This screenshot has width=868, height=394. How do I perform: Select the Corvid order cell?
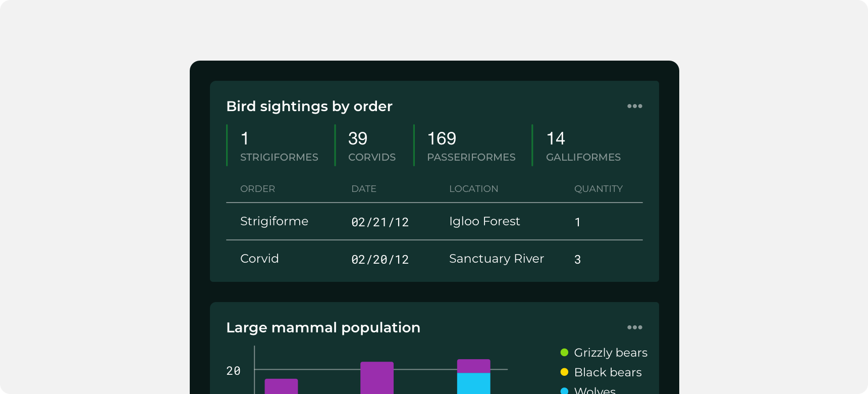coord(259,259)
